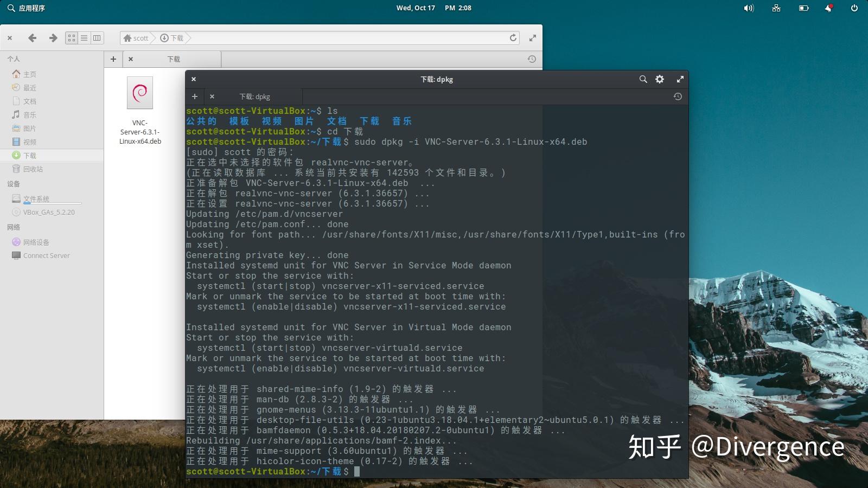Click the terminal prompt cursor line

click(x=273, y=471)
